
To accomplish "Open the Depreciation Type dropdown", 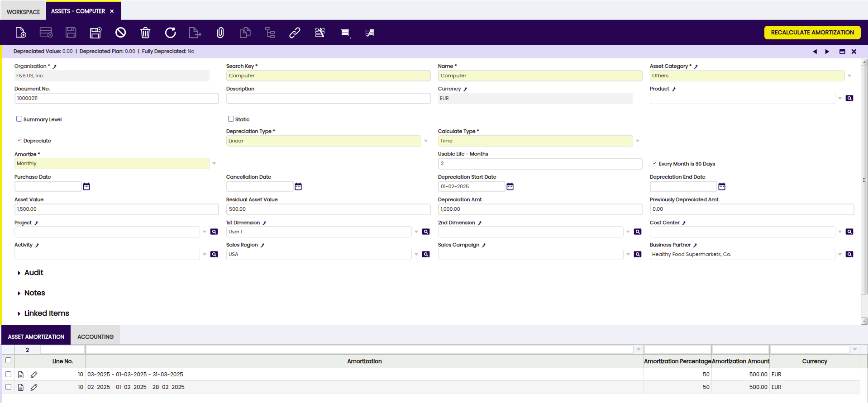I will 426,141.
